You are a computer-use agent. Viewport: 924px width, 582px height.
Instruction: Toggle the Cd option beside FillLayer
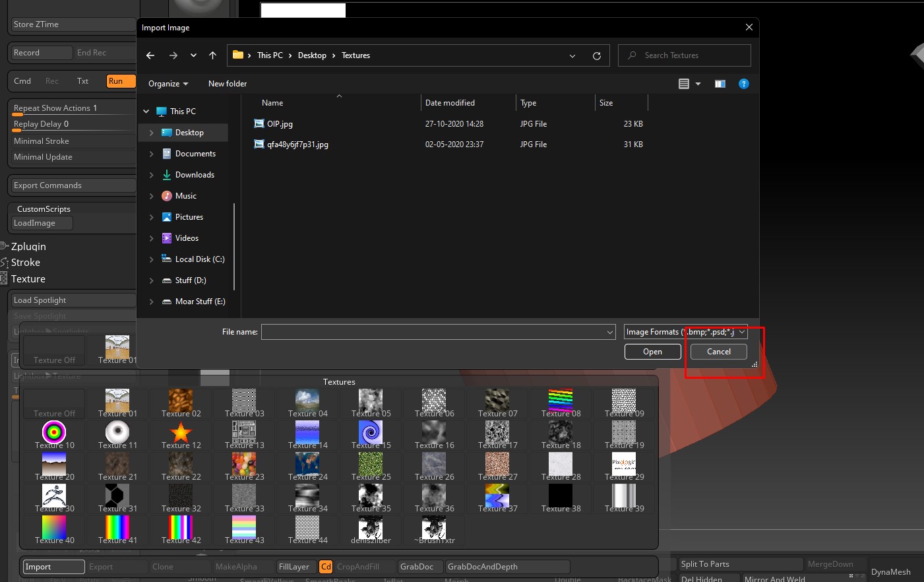click(326, 567)
